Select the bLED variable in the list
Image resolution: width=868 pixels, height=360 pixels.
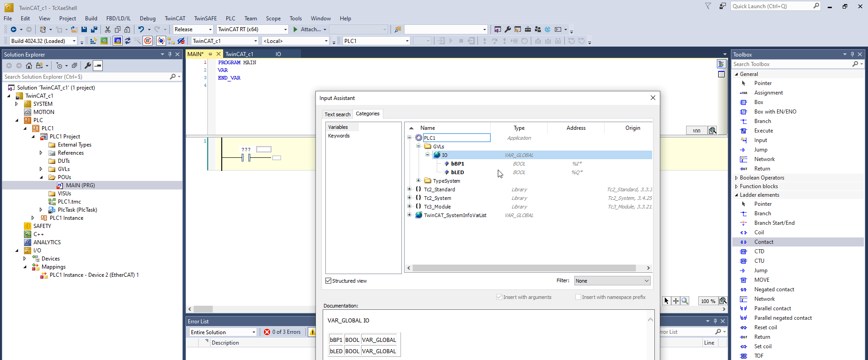[x=457, y=172]
